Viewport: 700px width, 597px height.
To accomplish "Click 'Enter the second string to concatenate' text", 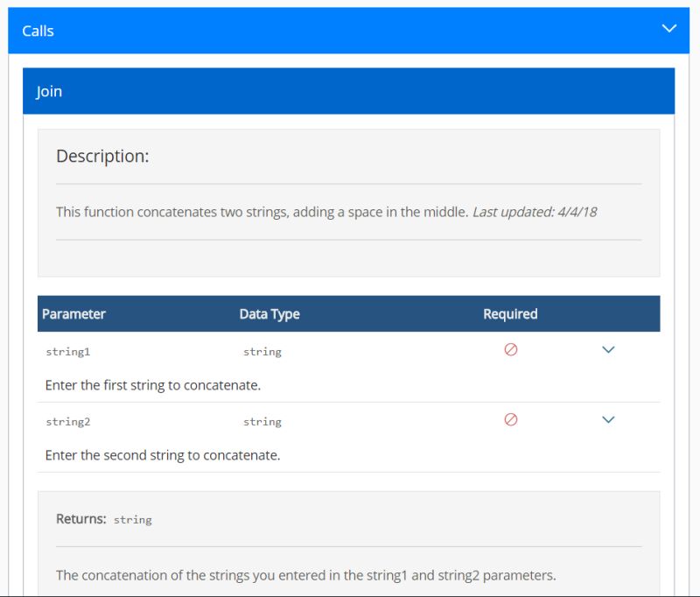I will (x=163, y=455).
